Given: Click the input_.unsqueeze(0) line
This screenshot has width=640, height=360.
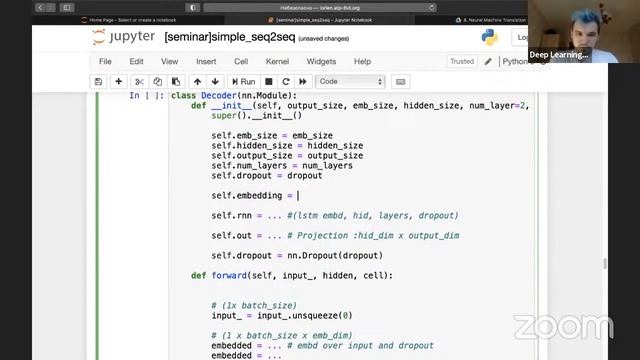Looking at the screenshot, I should point(282,316).
